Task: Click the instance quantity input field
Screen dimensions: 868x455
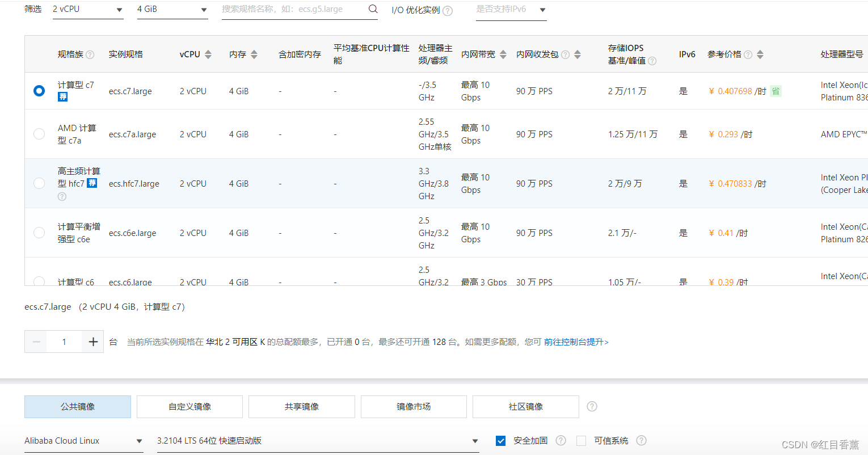Action: click(64, 342)
